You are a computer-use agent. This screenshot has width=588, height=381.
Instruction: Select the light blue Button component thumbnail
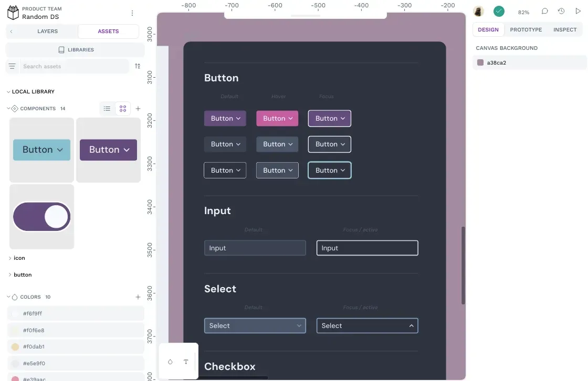pyautogui.click(x=41, y=150)
